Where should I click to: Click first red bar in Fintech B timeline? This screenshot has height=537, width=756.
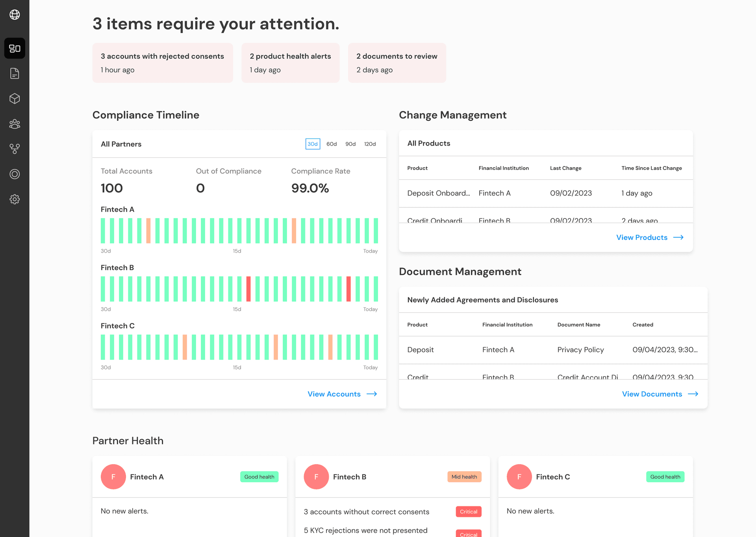[x=248, y=289]
